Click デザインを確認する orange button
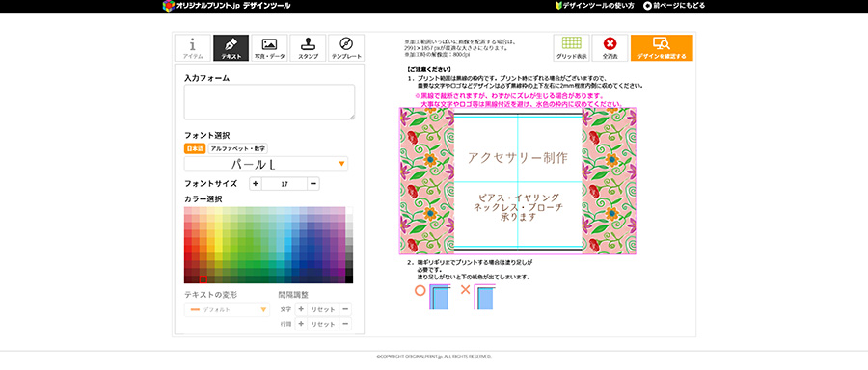This screenshot has height=370, width=868. tap(662, 47)
